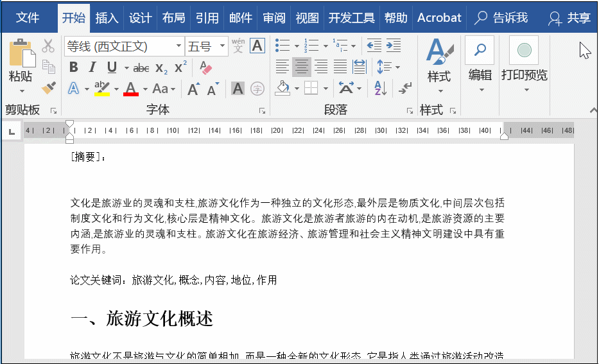Toggle subscript formatting
The height and width of the screenshot is (364, 599).
[161, 68]
